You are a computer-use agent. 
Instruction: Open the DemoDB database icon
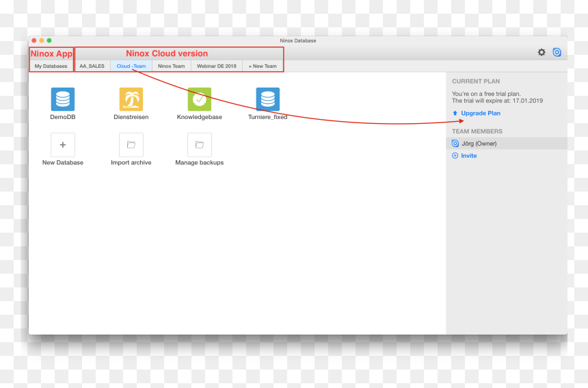pyautogui.click(x=63, y=99)
